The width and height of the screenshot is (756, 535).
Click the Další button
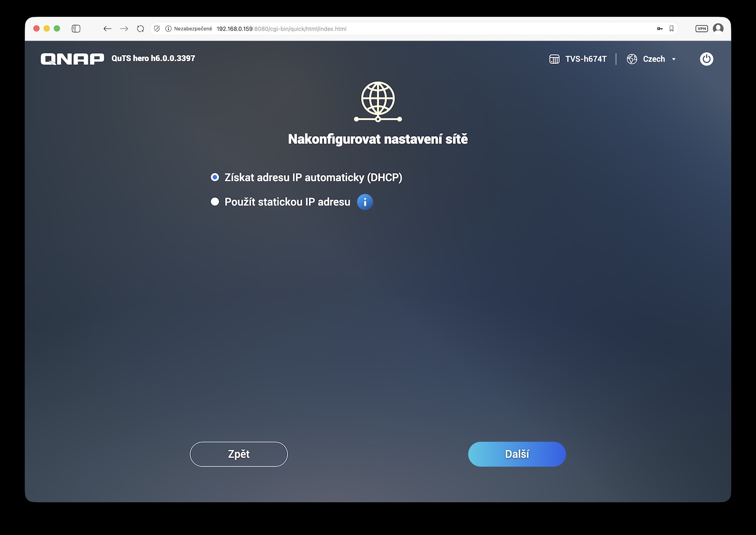click(x=517, y=454)
